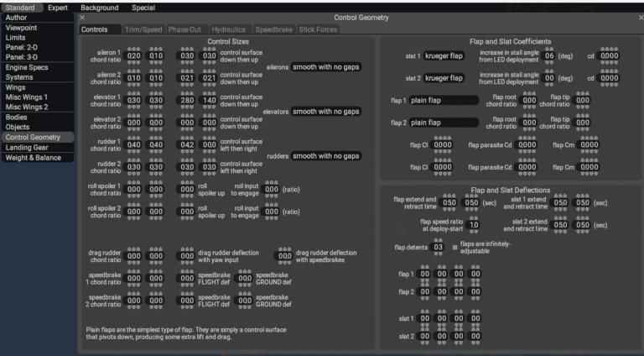Close the Control Geometry window with the top-left X
Screen dimensions: 644x356
point(82,18)
